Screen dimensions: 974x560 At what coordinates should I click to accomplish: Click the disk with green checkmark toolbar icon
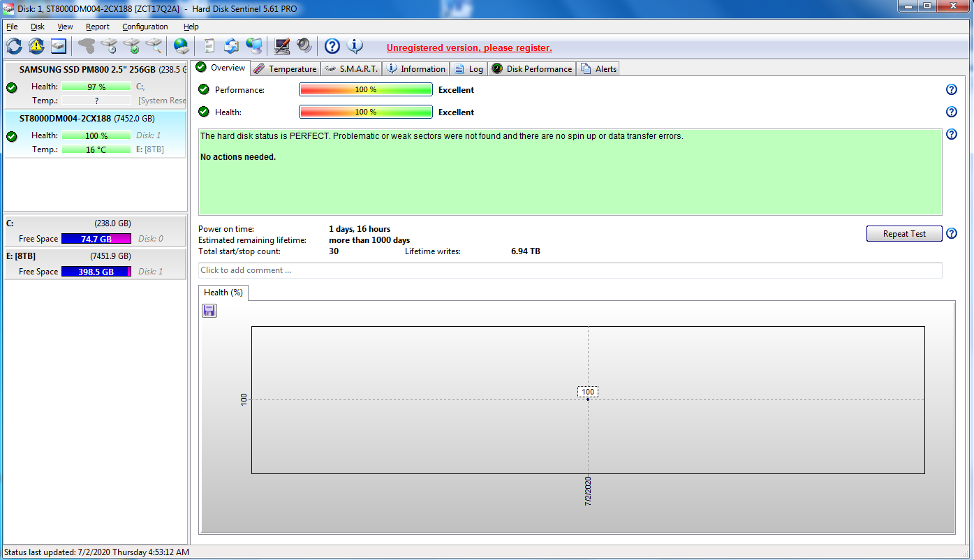(x=131, y=46)
